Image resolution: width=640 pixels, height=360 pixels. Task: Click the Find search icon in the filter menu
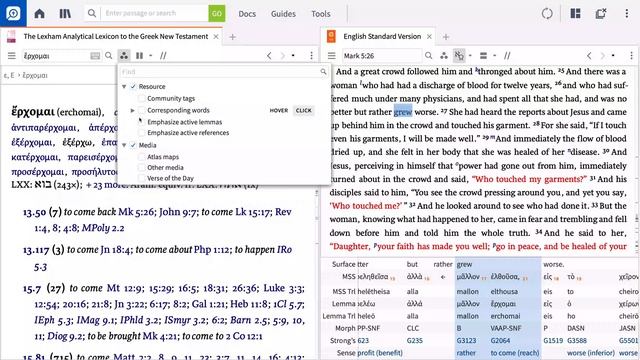[x=323, y=72]
